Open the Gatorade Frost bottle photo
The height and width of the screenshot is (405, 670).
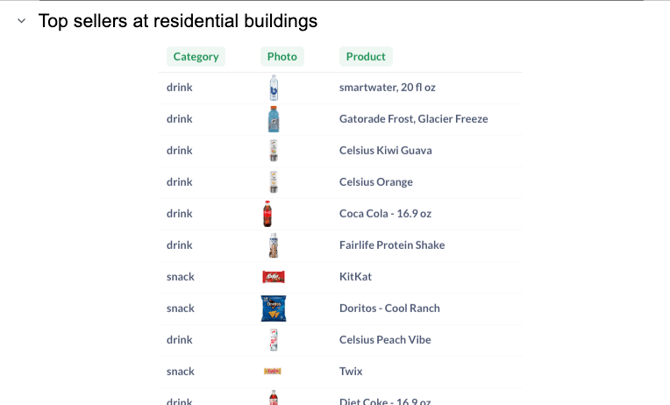[x=273, y=119]
